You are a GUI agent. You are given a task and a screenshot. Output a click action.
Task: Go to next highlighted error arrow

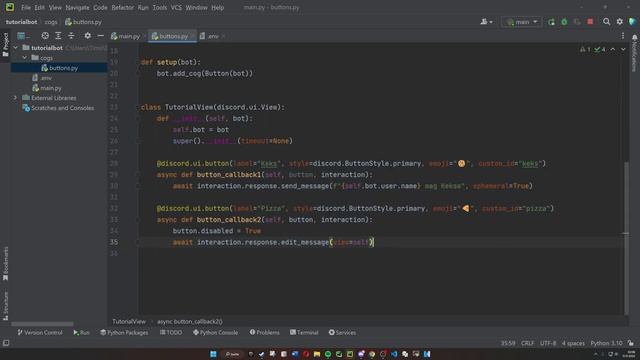point(623,49)
